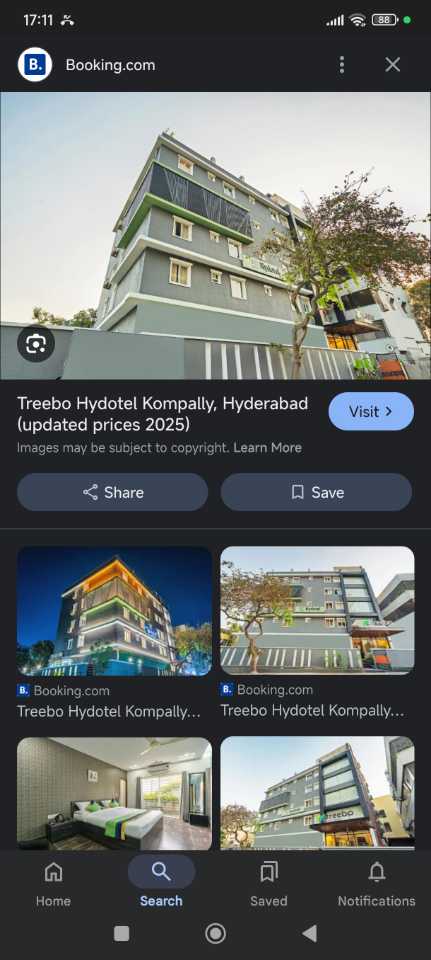Close the image viewer with X
Viewport: 431px width, 960px height.
coord(392,65)
